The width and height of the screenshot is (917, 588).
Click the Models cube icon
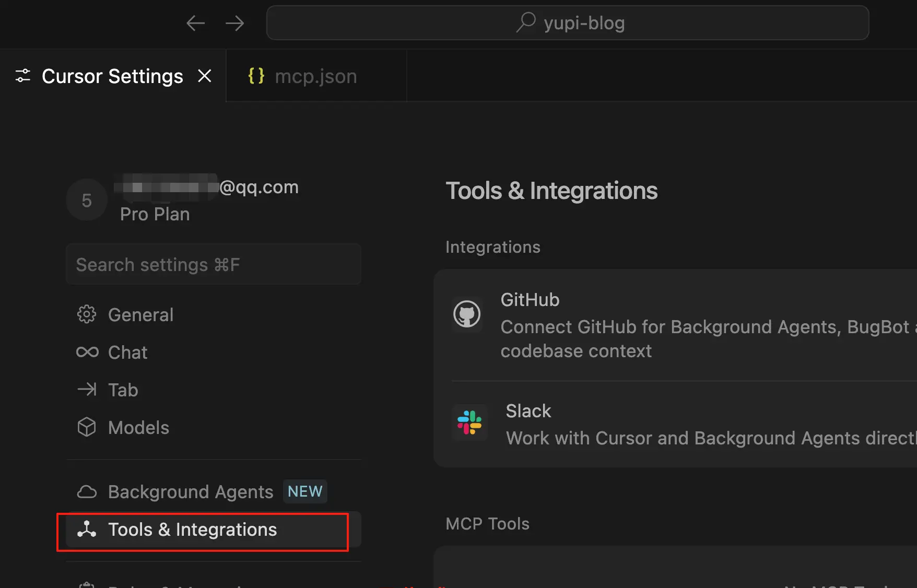point(87,427)
